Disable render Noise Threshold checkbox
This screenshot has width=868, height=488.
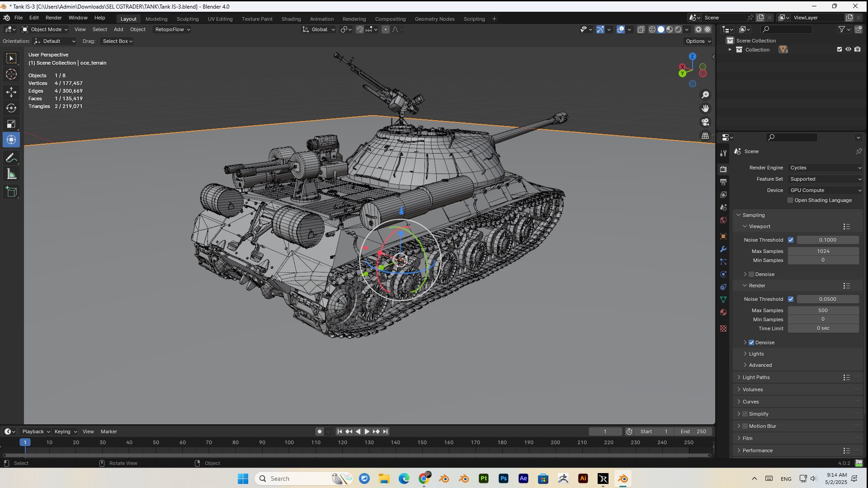[x=791, y=299]
